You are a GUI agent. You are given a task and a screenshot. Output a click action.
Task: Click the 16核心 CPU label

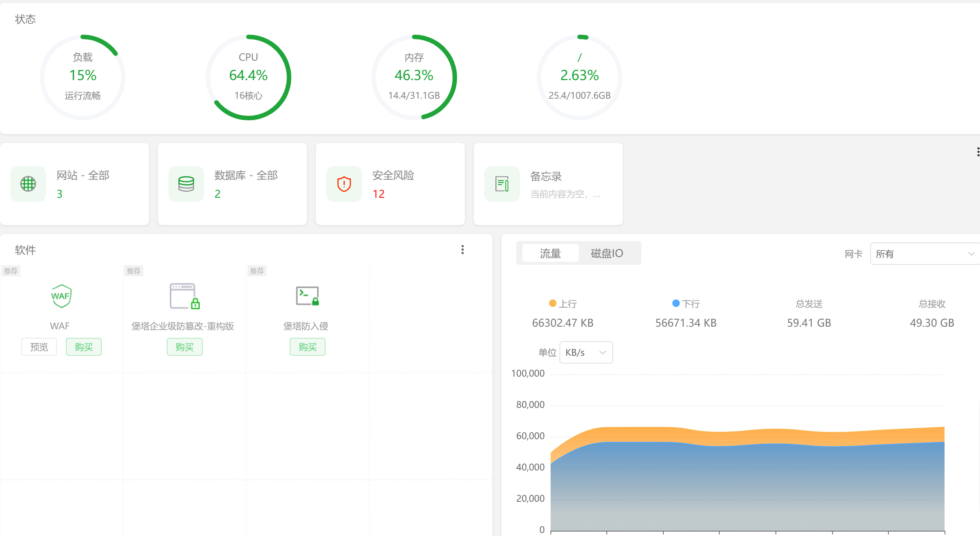pos(248,95)
